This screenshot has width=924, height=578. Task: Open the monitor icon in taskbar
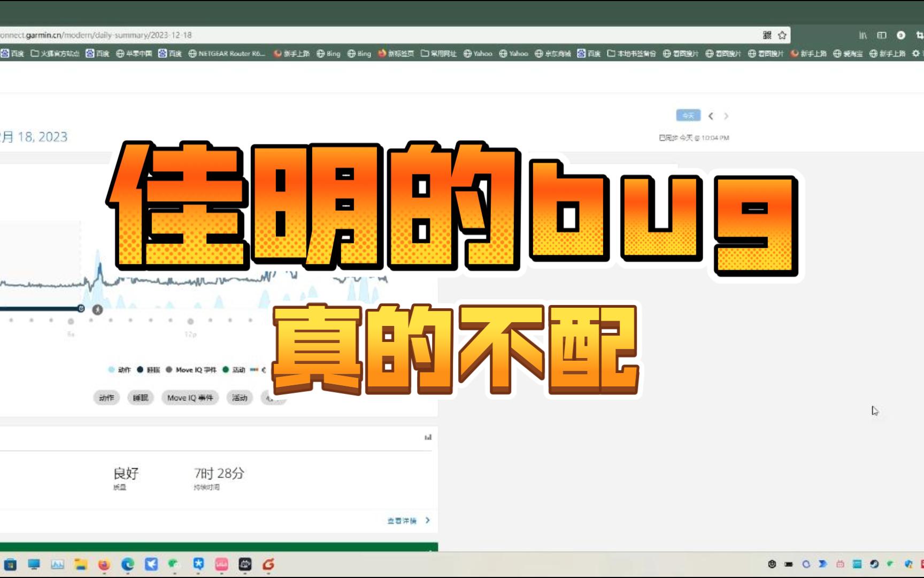[34, 564]
